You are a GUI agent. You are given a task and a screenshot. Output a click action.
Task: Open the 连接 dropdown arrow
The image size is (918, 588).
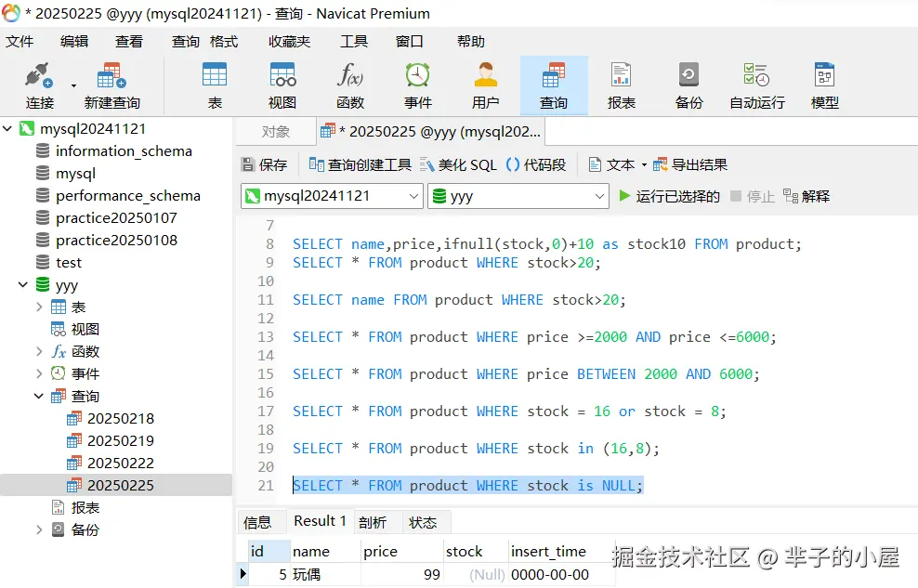[x=73, y=86]
